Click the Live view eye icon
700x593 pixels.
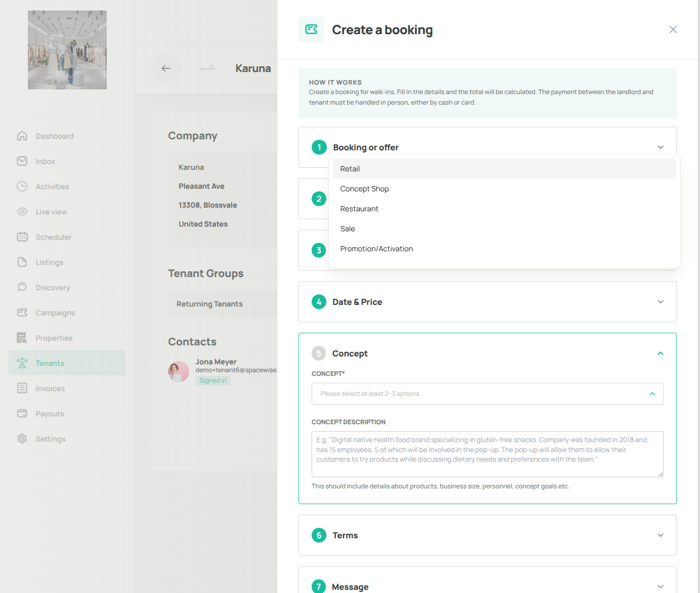(22, 212)
